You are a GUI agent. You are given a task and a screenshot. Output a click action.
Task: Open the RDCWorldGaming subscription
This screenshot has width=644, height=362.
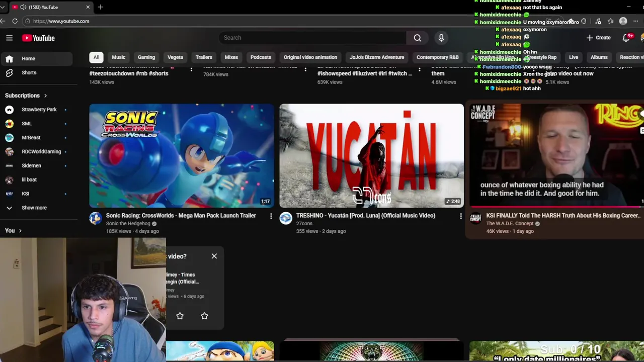(x=36, y=152)
